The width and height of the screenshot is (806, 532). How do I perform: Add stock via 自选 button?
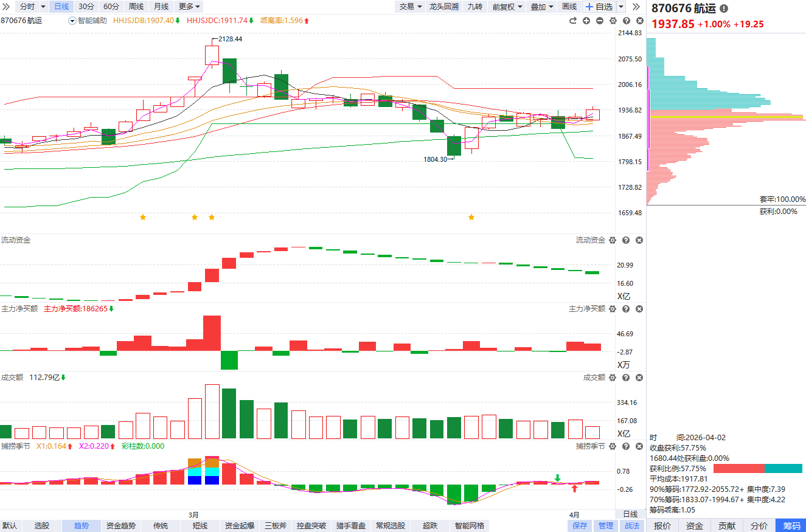[x=599, y=7]
